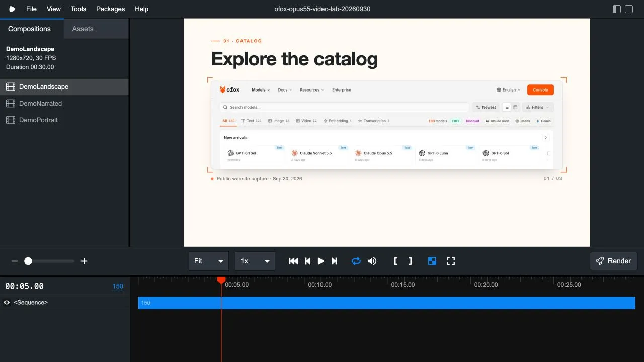Click the current time 00:05.00 display
Image resolution: width=644 pixels, height=362 pixels.
[24, 286]
